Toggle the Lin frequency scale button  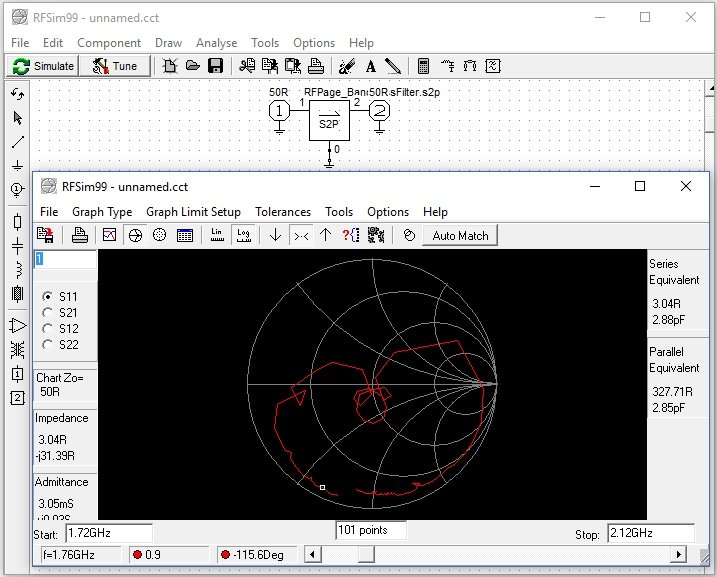click(x=217, y=235)
